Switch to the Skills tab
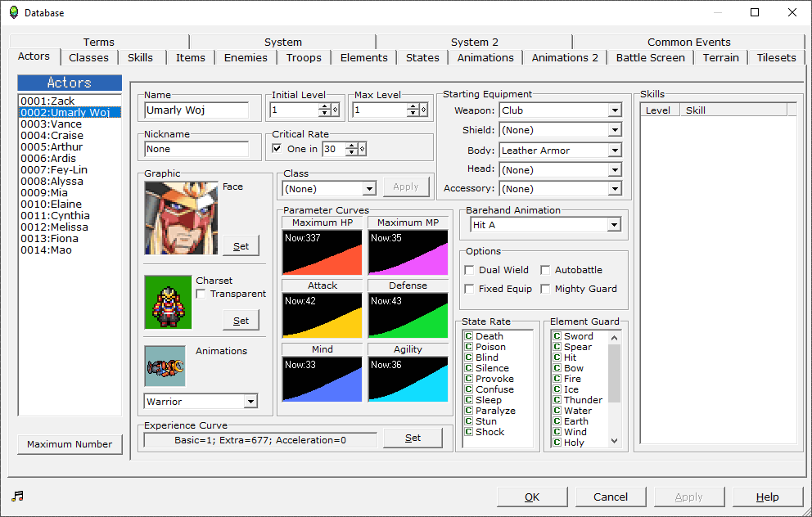 pos(140,57)
